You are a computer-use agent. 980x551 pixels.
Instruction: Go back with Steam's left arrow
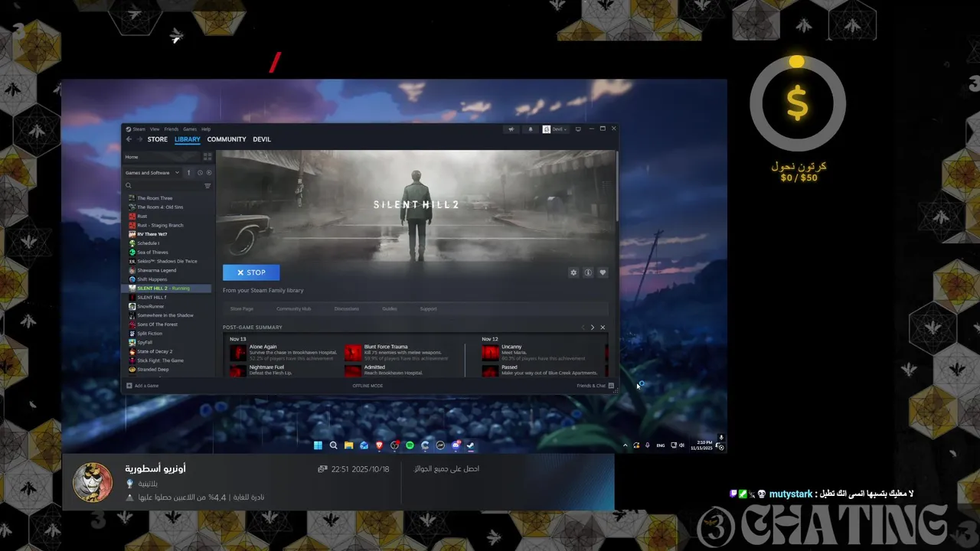(129, 139)
